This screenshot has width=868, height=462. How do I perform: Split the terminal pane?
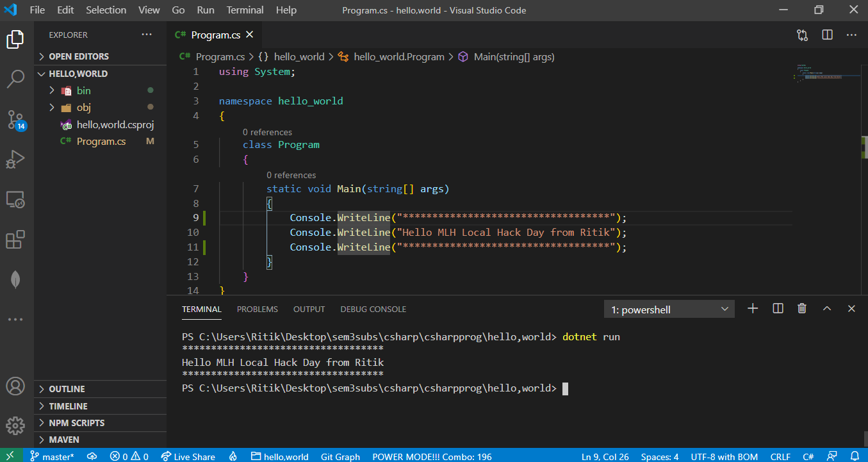[778, 308]
